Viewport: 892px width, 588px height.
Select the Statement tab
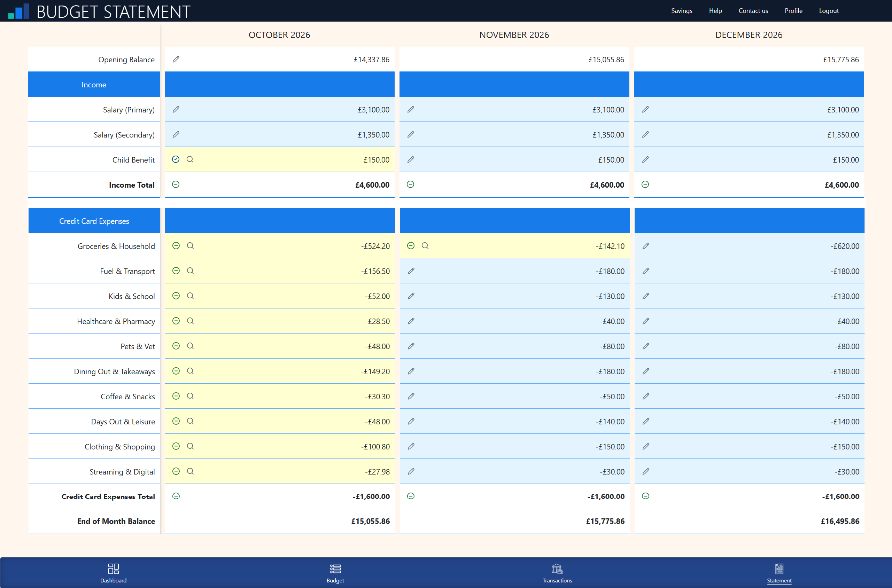pyautogui.click(x=779, y=573)
